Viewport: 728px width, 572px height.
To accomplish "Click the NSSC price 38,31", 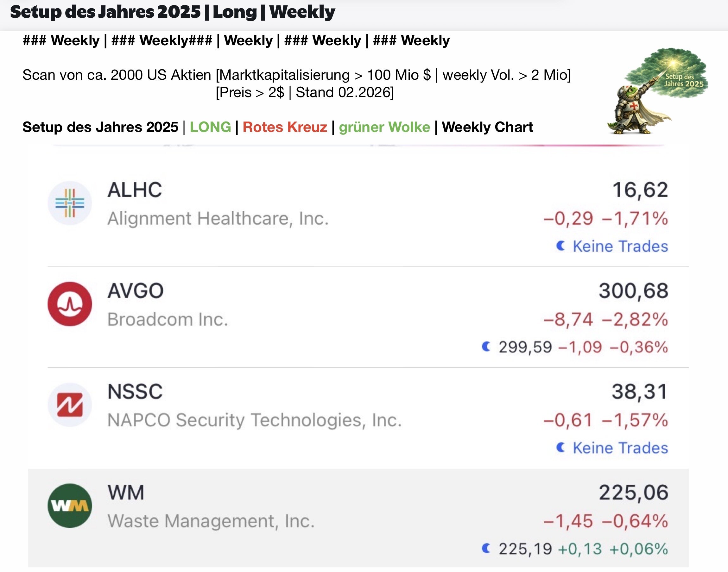I will 640,391.
